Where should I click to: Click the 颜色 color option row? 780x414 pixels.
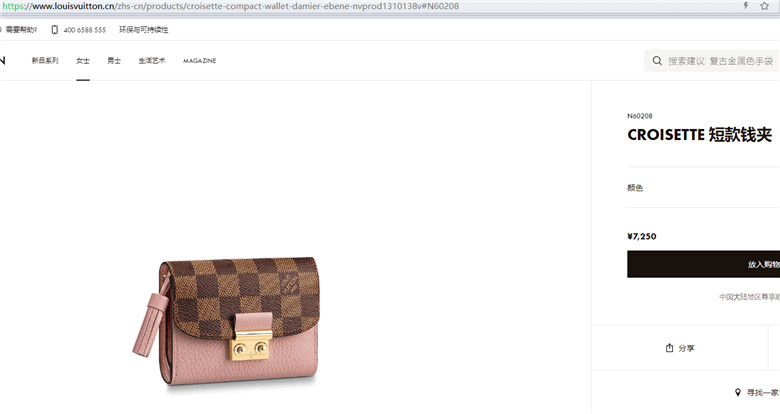coord(703,188)
